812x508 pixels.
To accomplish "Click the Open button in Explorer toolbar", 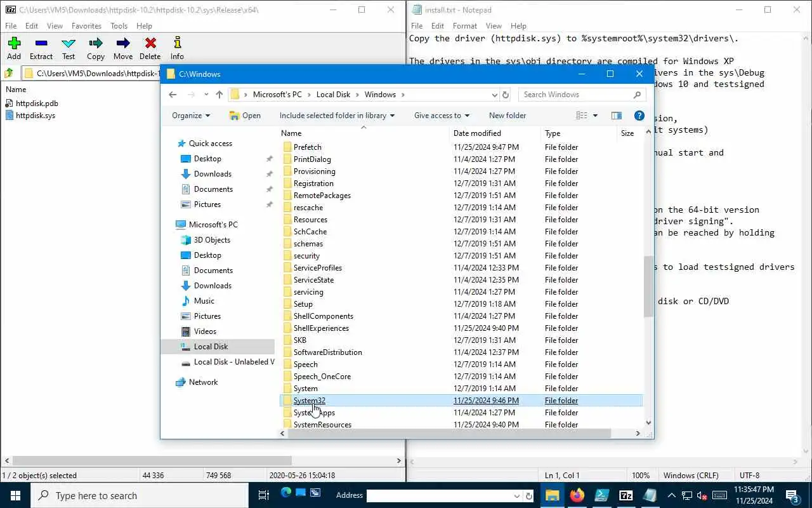I will click(245, 116).
